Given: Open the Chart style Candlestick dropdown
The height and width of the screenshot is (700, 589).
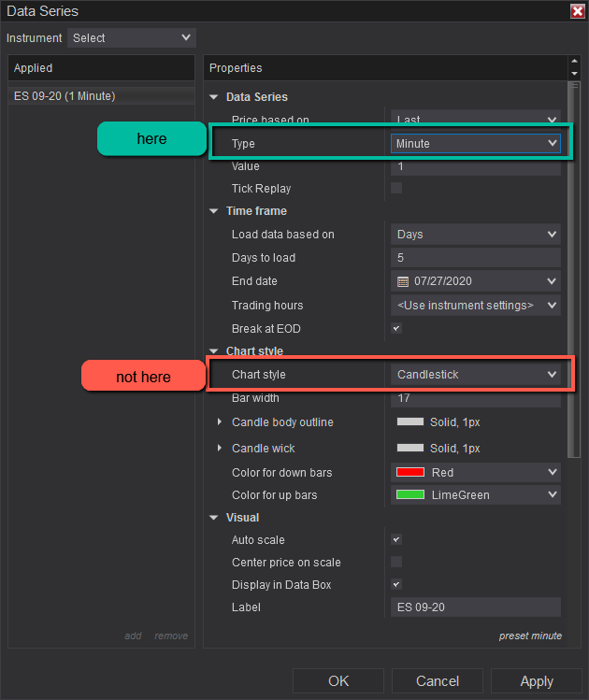Looking at the screenshot, I should point(475,375).
